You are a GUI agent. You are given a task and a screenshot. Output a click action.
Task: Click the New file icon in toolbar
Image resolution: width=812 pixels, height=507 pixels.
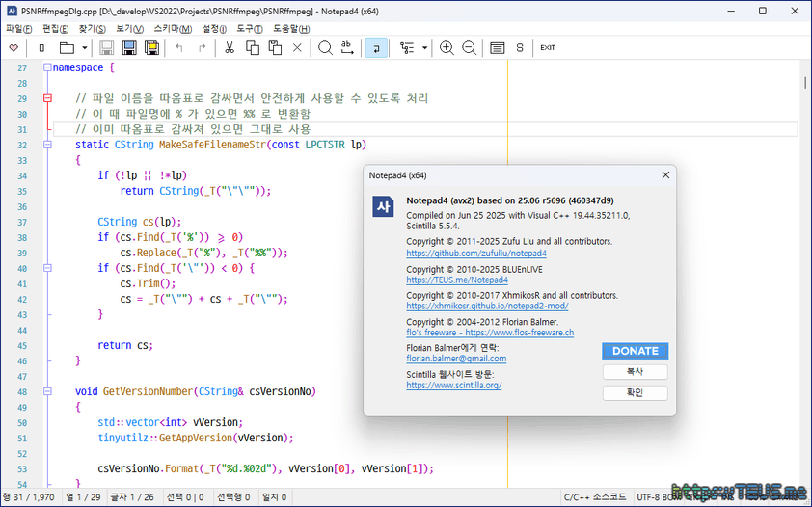point(41,47)
